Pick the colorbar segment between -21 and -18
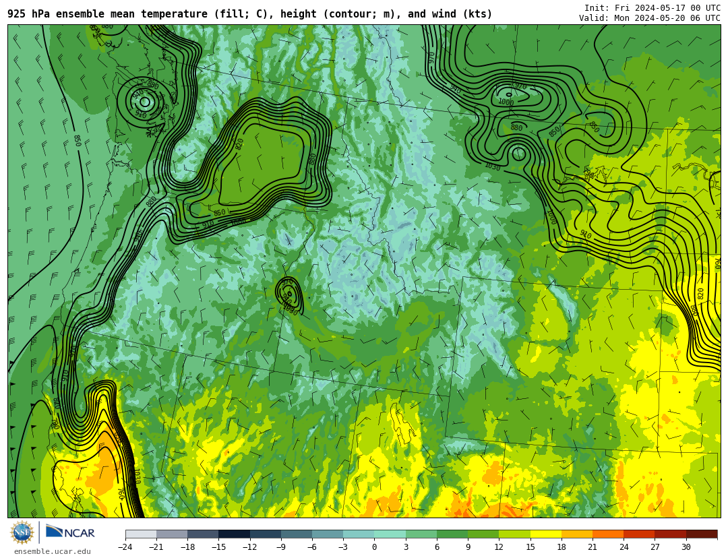Image resolution: width=728 pixels, height=560 pixels. (173, 534)
